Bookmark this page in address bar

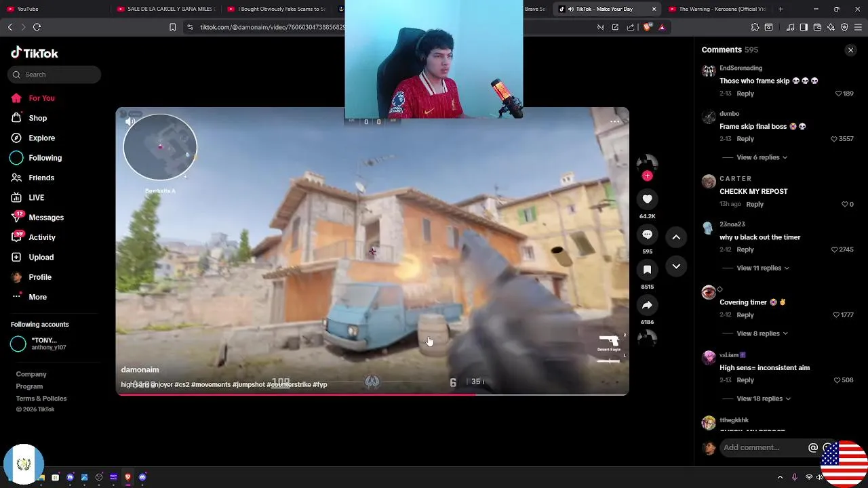tap(172, 27)
